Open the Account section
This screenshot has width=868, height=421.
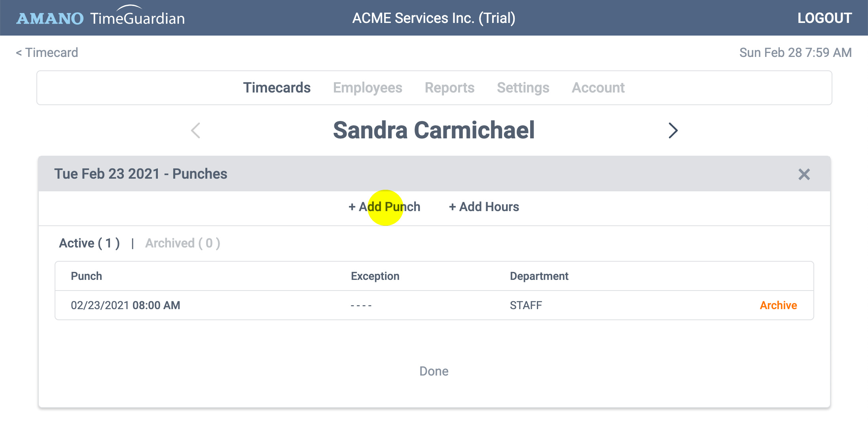click(x=598, y=88)
